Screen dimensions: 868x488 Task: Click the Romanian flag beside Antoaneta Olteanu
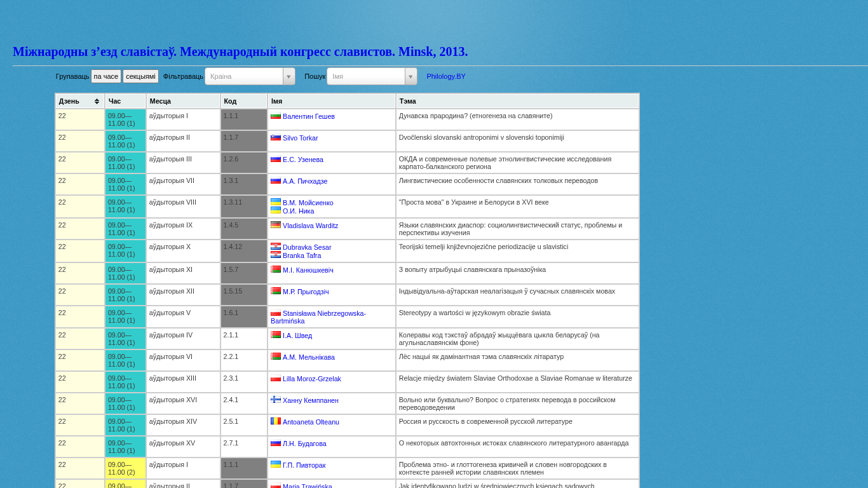coord(275,421)
